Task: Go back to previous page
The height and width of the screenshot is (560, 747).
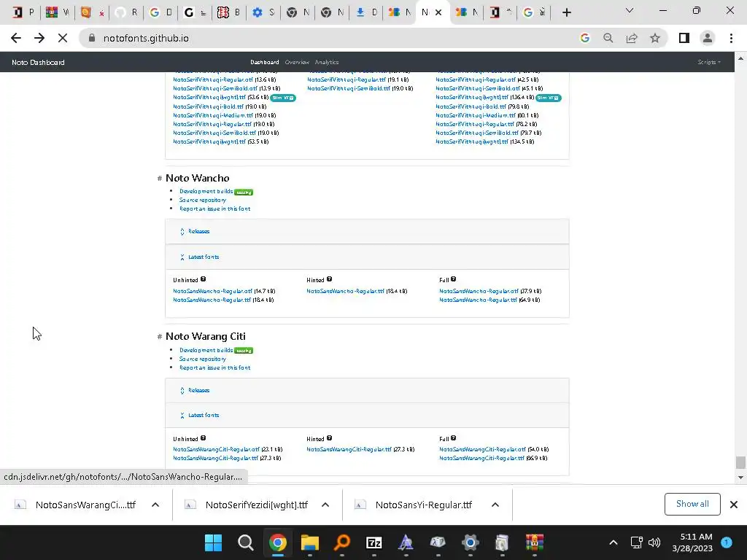Action: (x=16, y=38)
